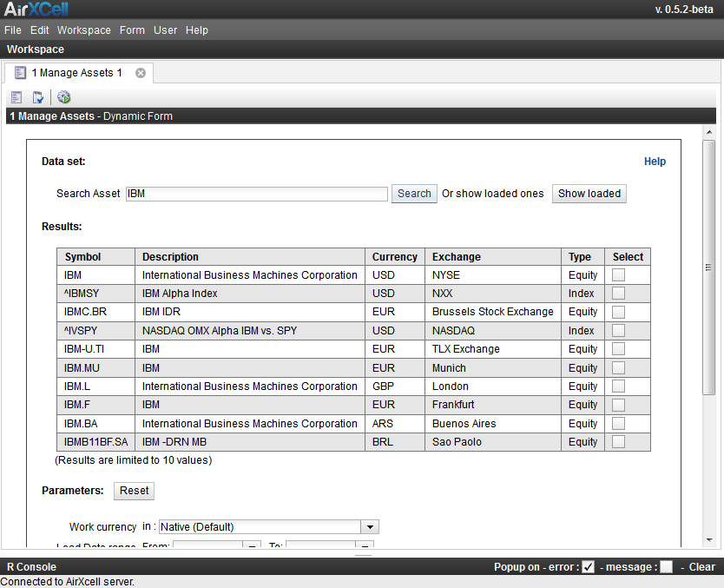The width and height of the screenshot is (724, 588).
Task: Open the Help menu
Action: [197, 30]
